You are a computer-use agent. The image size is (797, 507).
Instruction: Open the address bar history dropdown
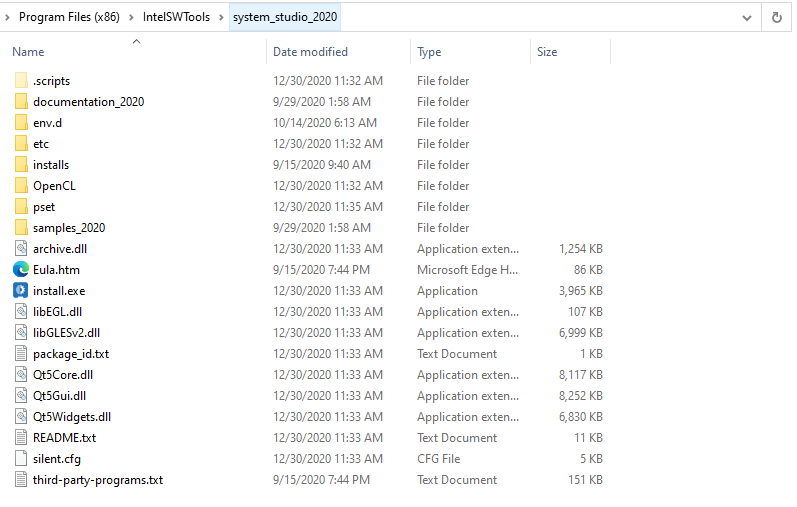click(x=747, y=18)
